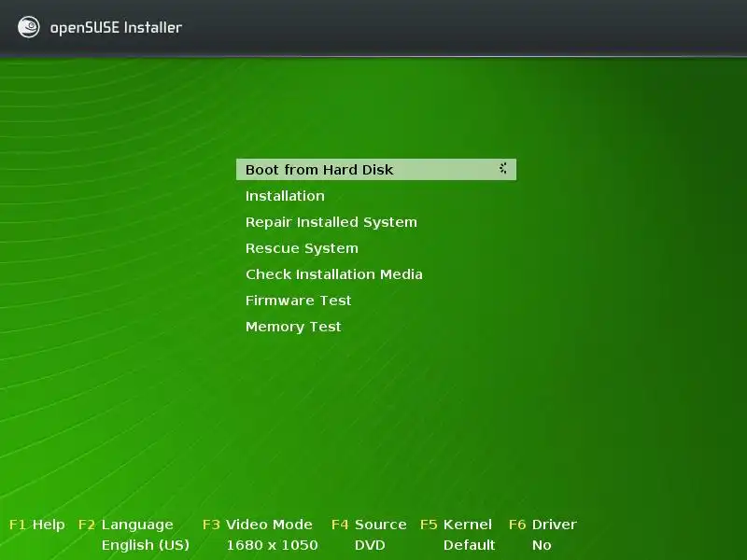Launch the Memory Test entry

pos(293,327)
